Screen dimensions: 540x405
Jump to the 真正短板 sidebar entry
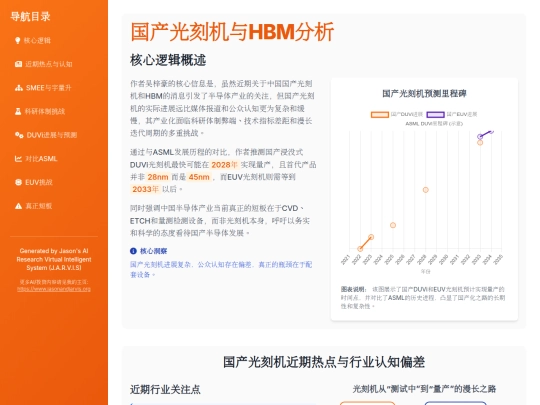click(x=33, y=206)
